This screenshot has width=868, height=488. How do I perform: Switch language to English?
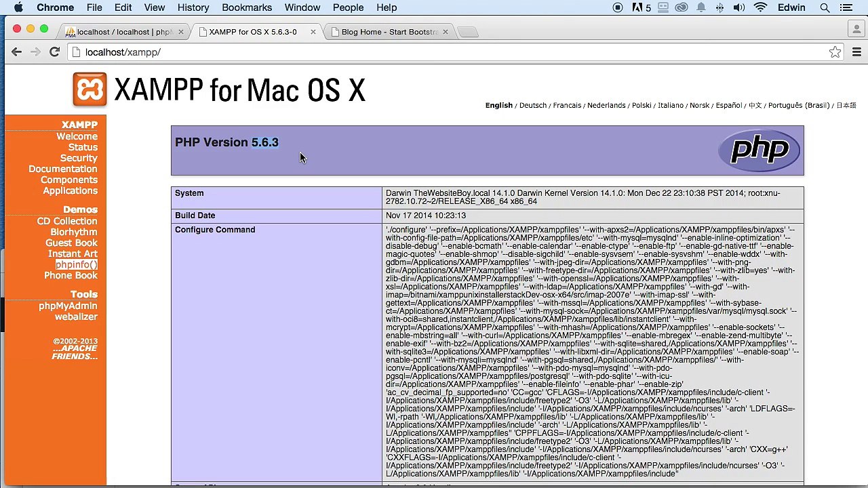pos(498,105)
